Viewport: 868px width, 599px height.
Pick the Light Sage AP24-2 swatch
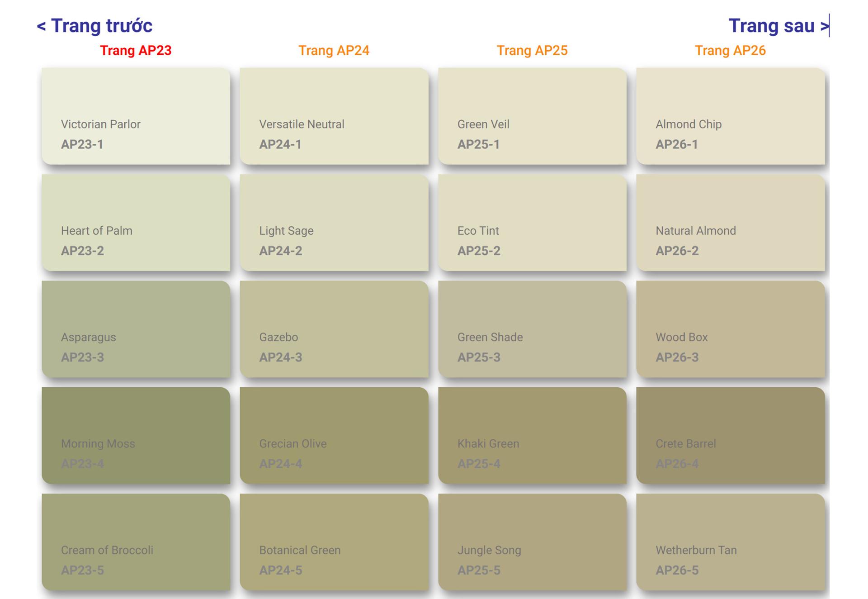click(334, 223)
